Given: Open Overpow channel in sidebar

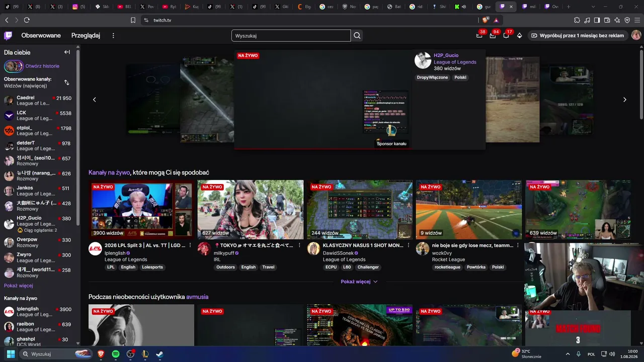Looking at the screenshot, I should pos(38,242).
